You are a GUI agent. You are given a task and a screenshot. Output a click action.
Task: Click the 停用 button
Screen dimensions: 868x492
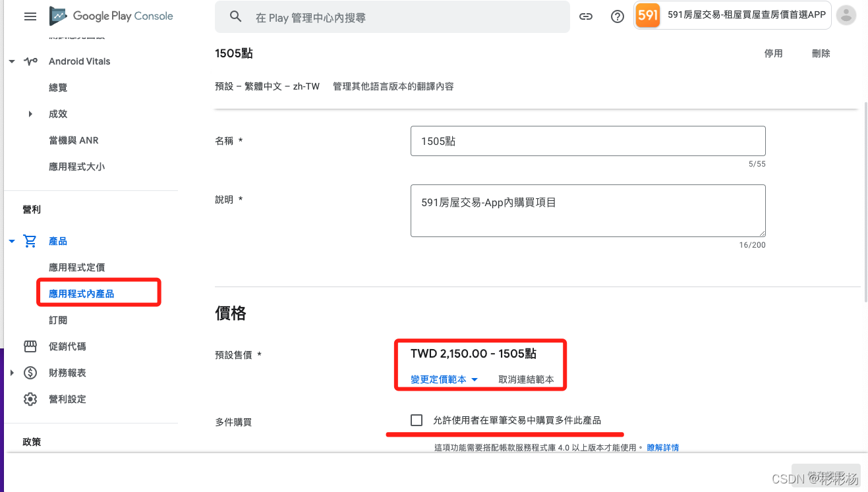[x=774, y=53]
